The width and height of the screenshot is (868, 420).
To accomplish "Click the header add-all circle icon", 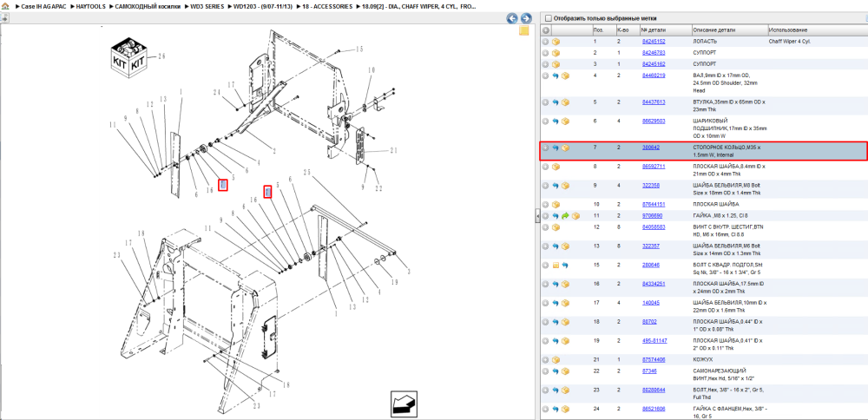I will 546,30.
